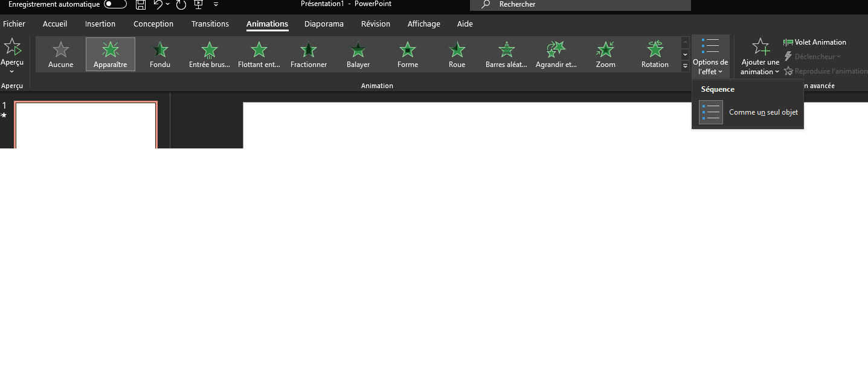Click the search magnifier icon
The height and width of the screenshot is (391, 868).
coord(486,4)
